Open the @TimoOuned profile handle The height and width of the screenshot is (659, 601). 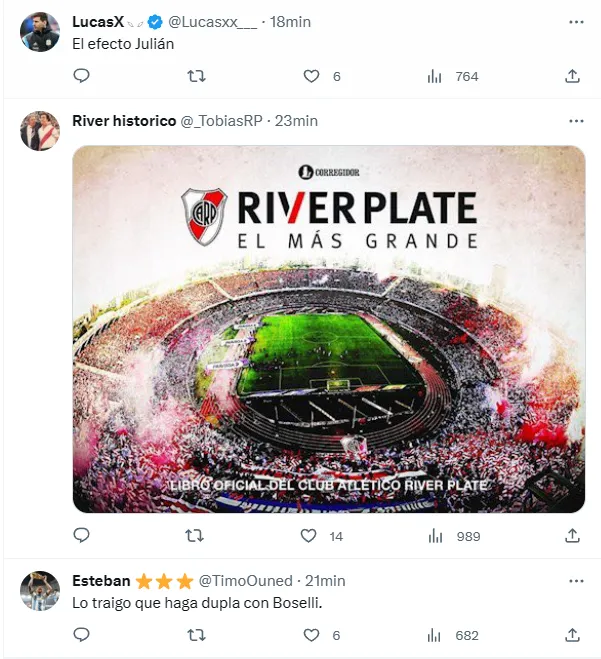pos(246,581)
